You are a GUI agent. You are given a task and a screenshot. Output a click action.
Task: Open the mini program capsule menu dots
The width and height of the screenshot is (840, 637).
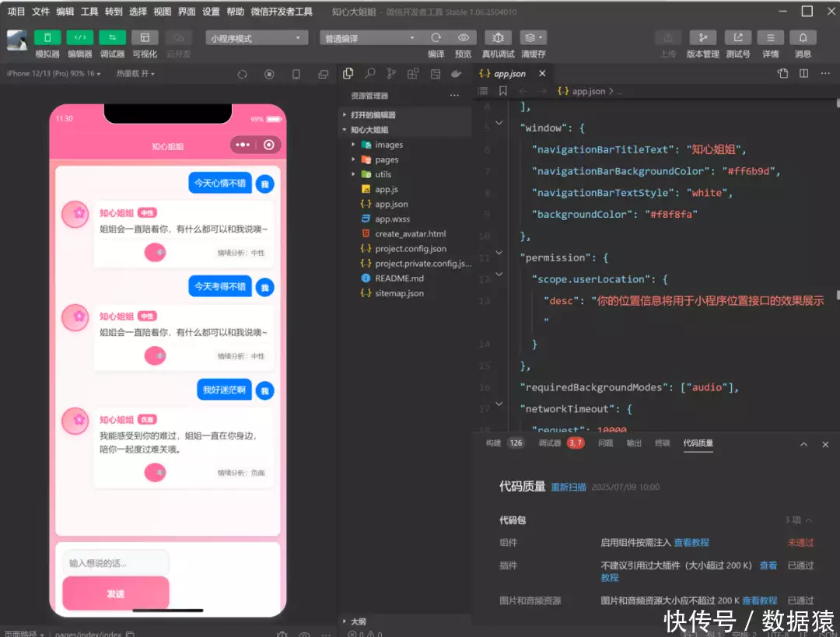[243, 145]
